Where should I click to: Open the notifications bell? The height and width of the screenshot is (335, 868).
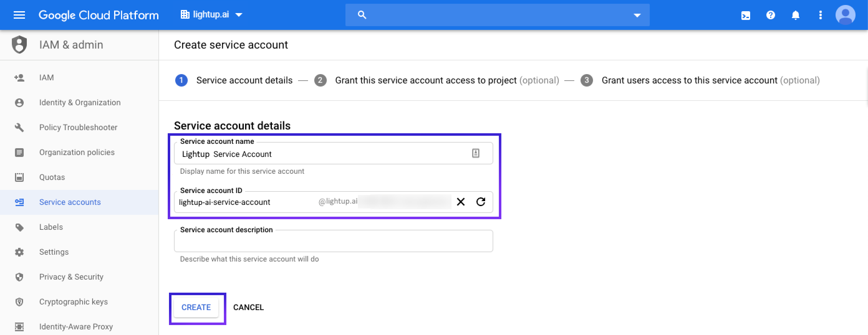pos(796,15)
